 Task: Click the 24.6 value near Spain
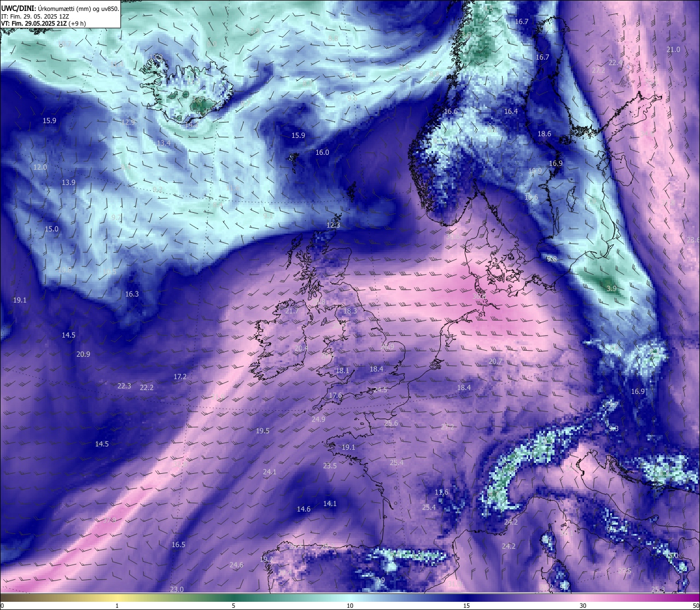(236, 565)
